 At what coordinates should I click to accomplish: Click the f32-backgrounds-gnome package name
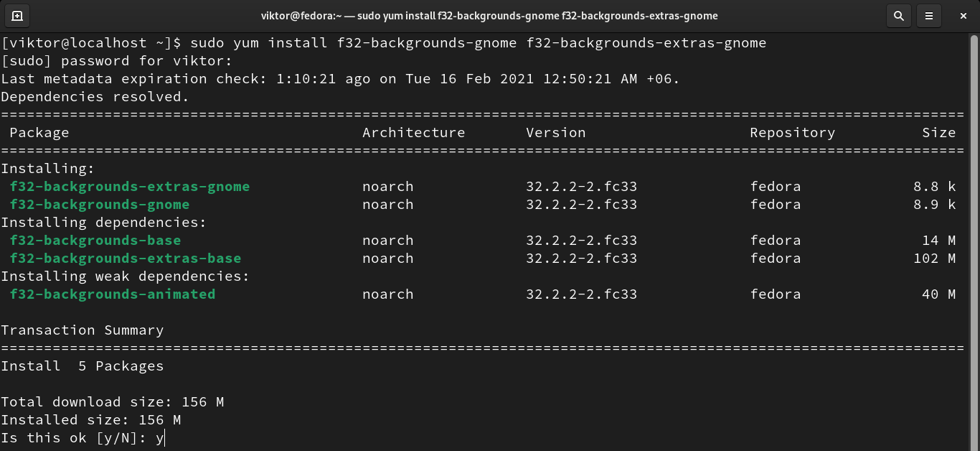[100, 205]
